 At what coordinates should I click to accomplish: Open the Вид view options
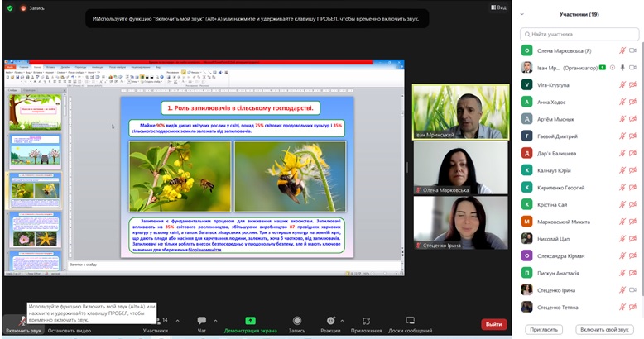coord(498,7)
